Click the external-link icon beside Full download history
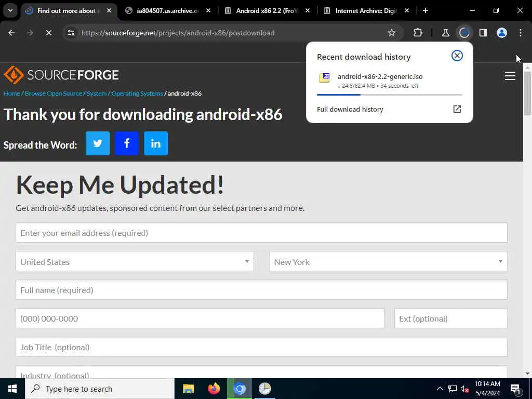 (457, 109)
